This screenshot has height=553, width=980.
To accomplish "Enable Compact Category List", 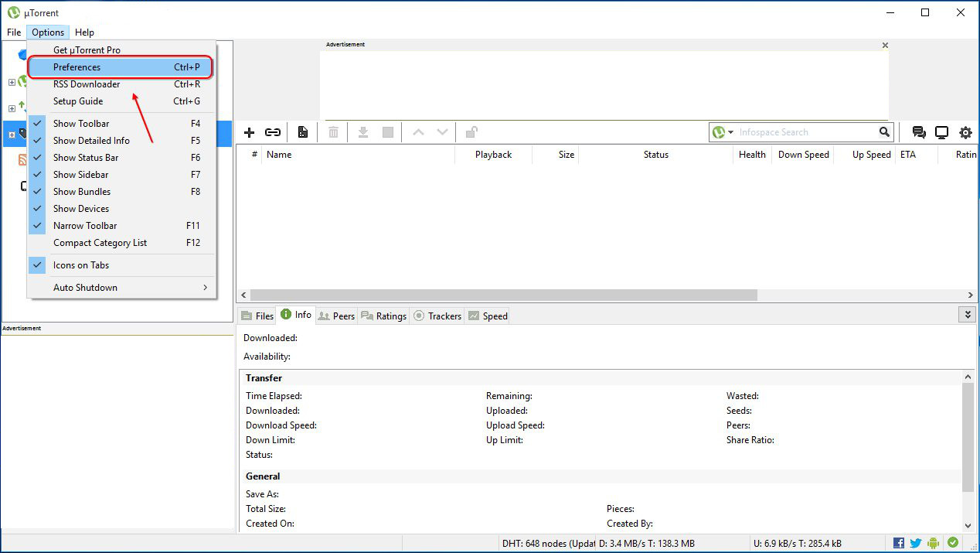I will tap(121, 243).
